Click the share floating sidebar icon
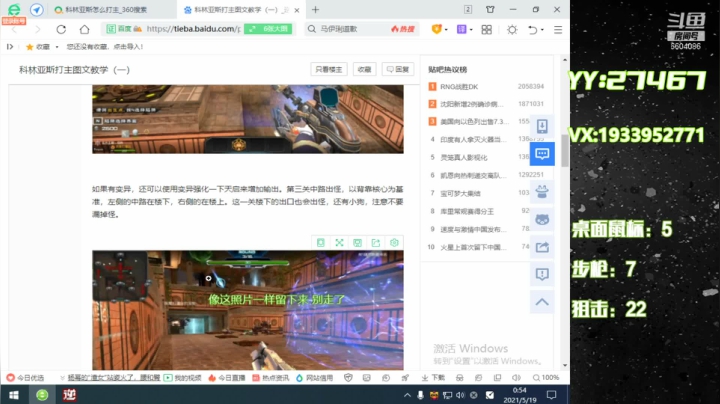 point(542,247)
